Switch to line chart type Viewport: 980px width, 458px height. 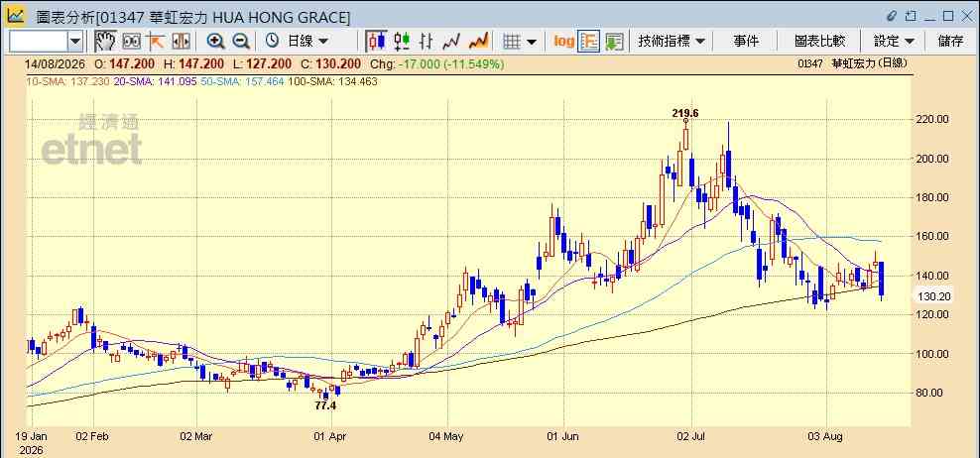[451, 42]
